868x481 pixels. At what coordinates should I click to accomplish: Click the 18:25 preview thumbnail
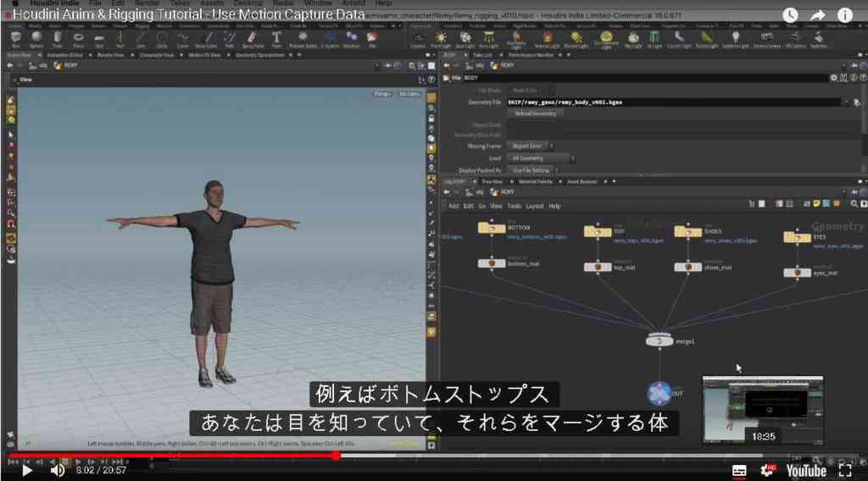click(x=763, y=410)
